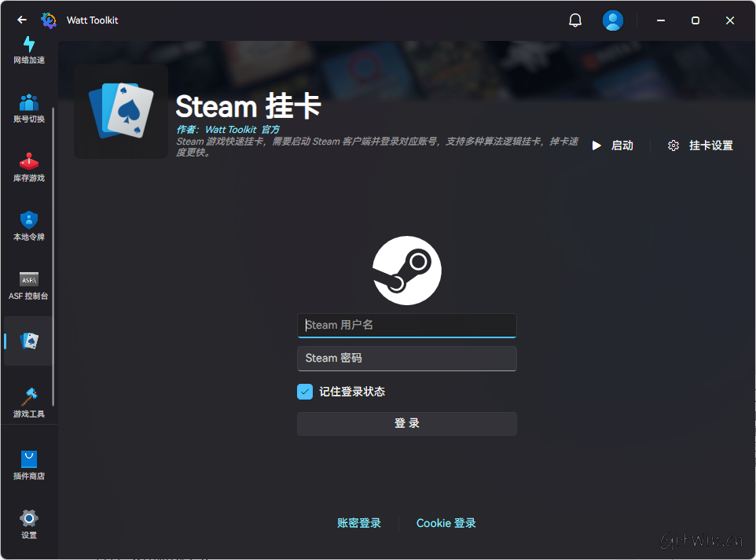The height and width of the screenshot is (560, 756).
Task: Open the user account avatar
Action: 613,20
